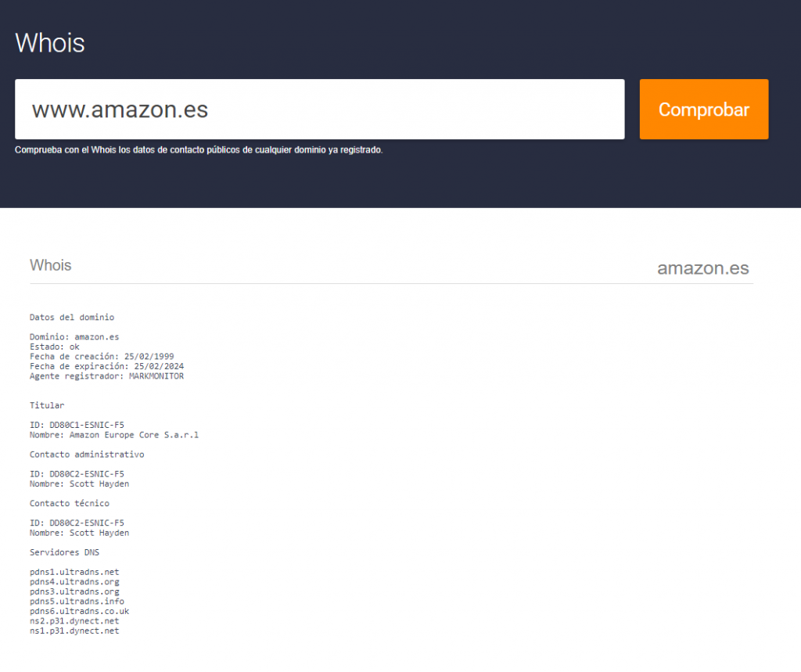Click the amazon.es label right of results header
This screenshot has width=801, height=672.
tap(702, 268)
